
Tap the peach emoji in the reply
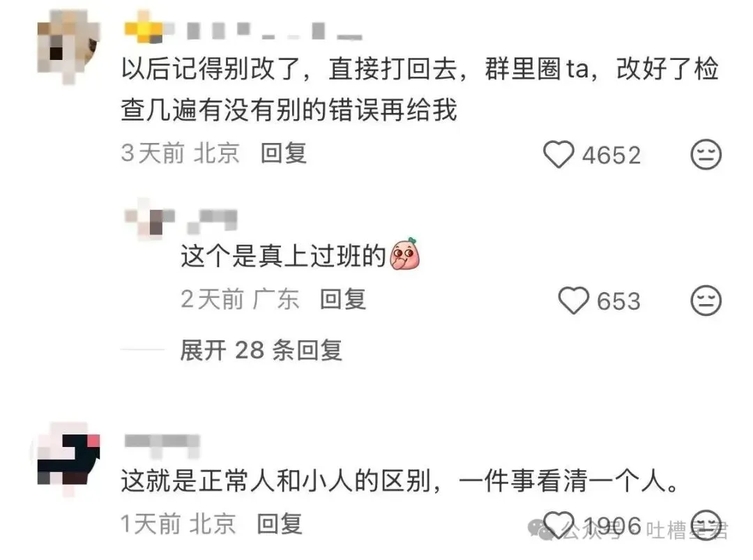pyautogui.click(x=404, y=254)
